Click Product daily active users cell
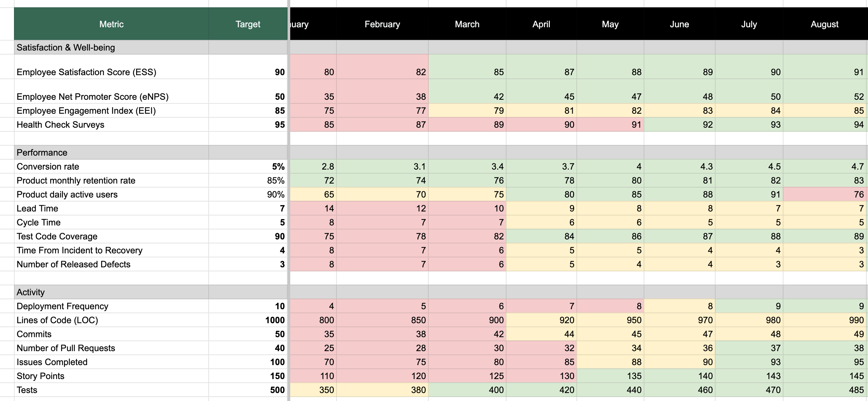This screenshot has width=868, height=401. pos(111,194)
